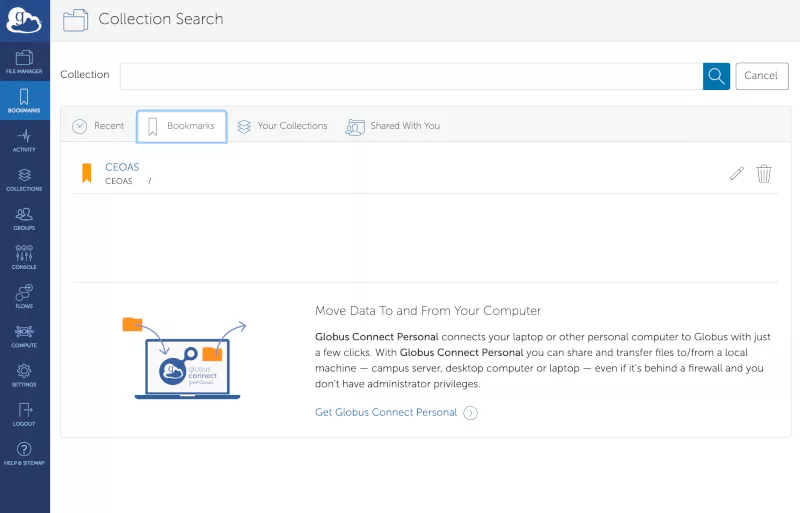Open the Flows page
This screenshot has width=800, height=513.
point(24,297)
